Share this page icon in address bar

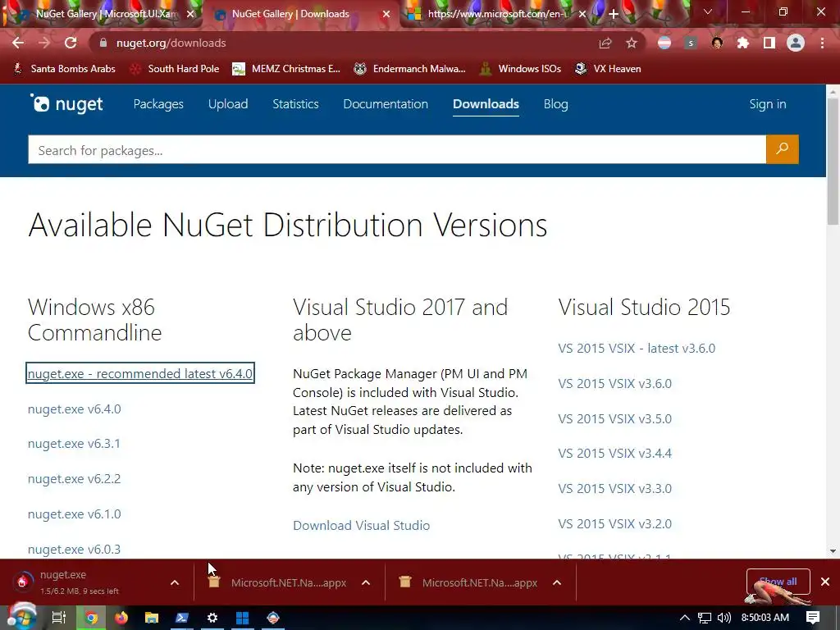point(605,43)
